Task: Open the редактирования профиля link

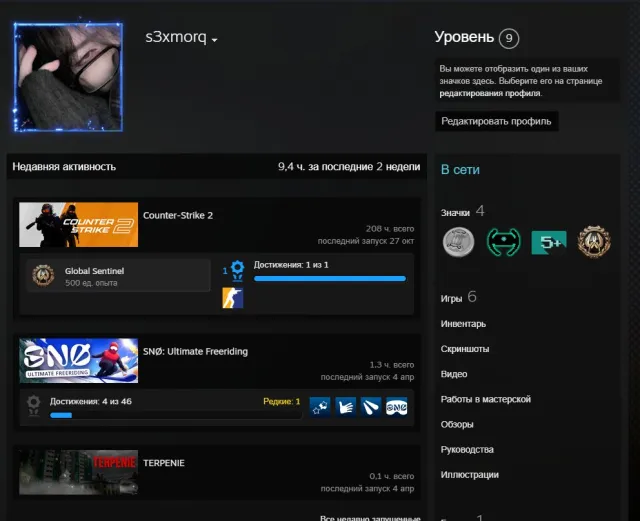Action: pos(490,93)
